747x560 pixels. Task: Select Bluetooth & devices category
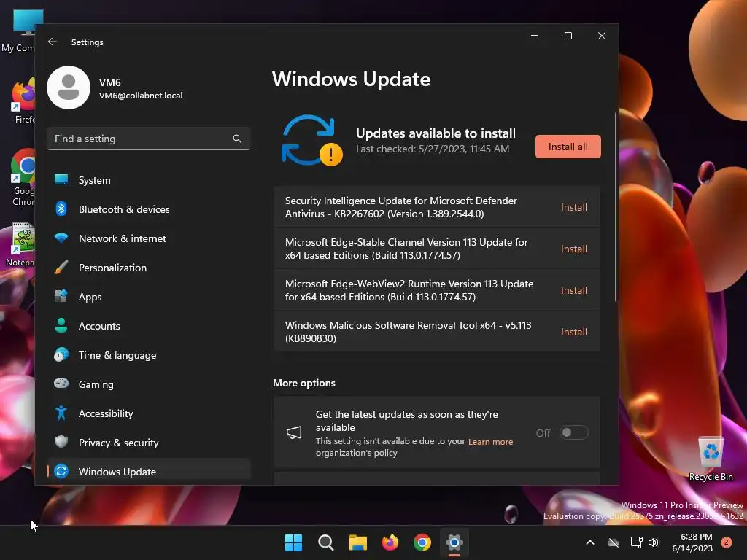(149, 209)
